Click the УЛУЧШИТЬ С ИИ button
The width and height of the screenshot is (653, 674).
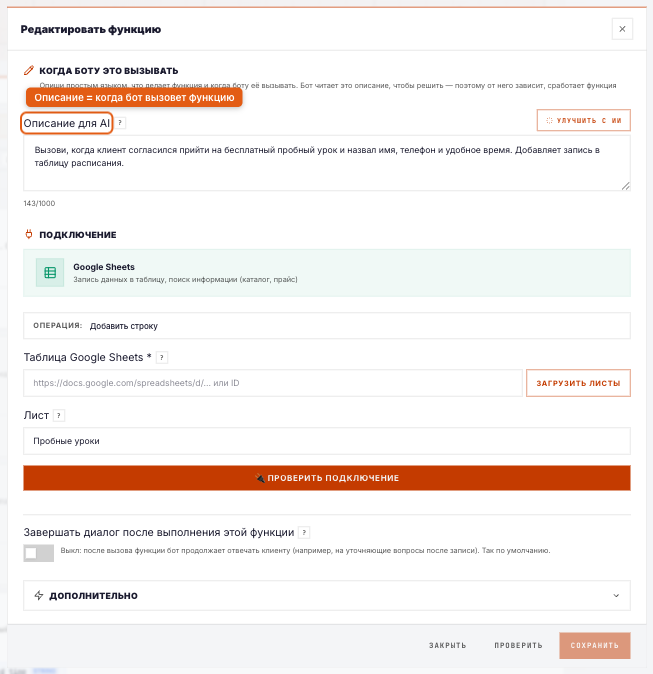583,120
